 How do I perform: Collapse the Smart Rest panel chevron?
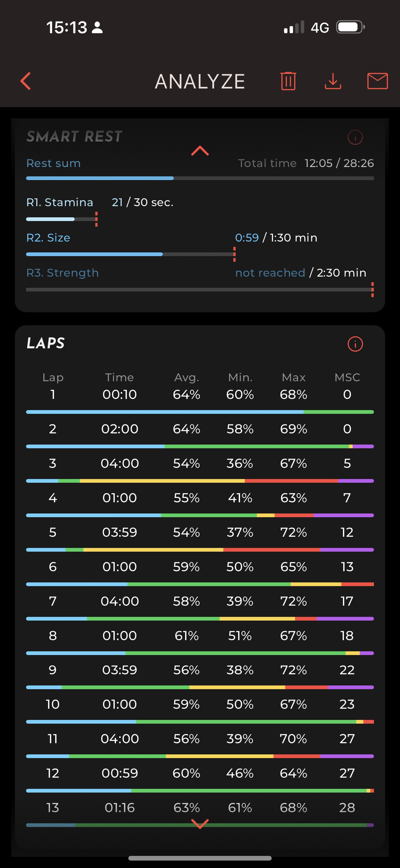click(200, 151)
